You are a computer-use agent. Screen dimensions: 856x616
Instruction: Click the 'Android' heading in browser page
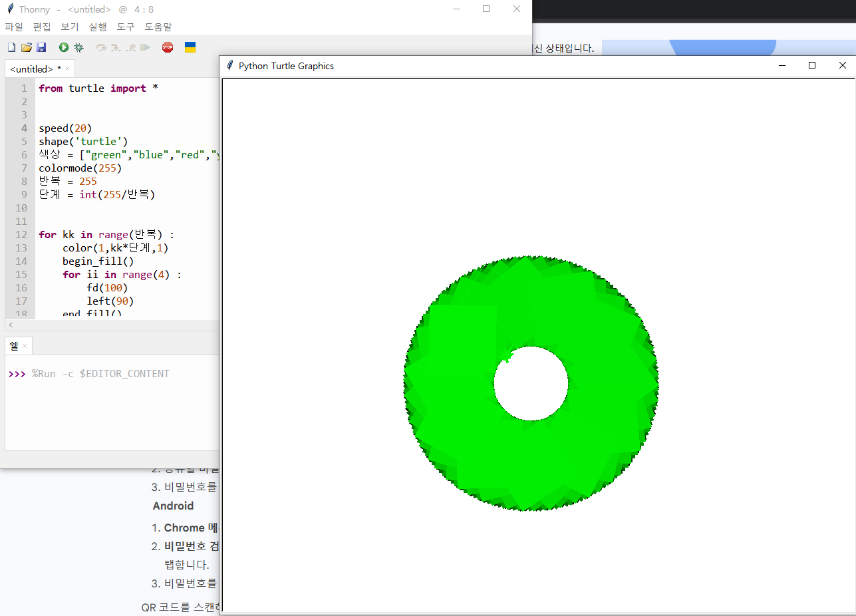[173, 506]
